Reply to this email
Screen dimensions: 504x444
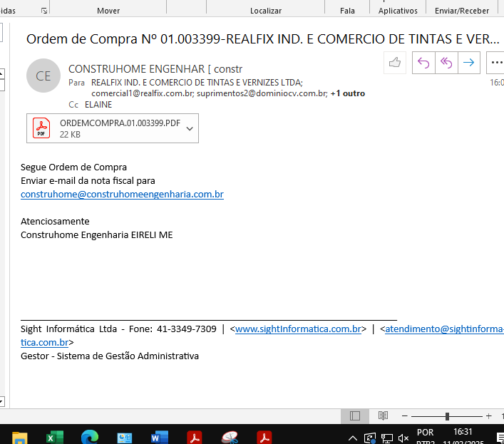click(x=423, y=63)
